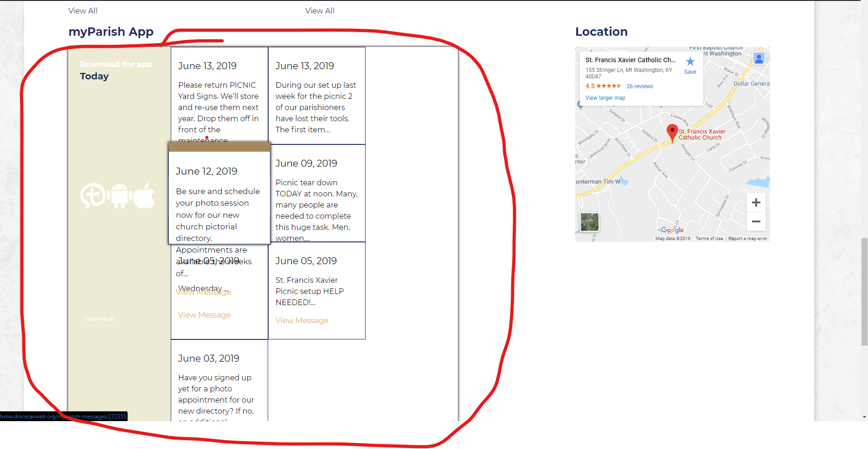Click the myParish app logo icon
868x449 pixels.
point(93,195)
